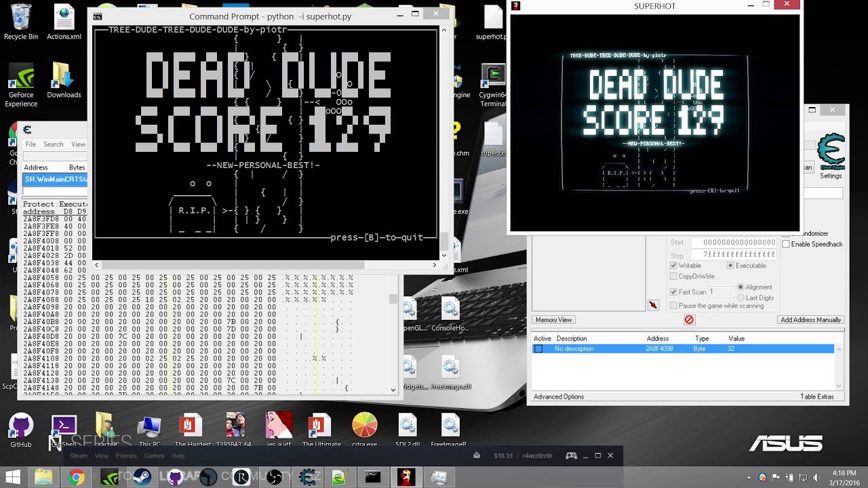868x488 pixels.
Task: Switch to SUPERHOT in the taskbar
Action: (406, 477)
